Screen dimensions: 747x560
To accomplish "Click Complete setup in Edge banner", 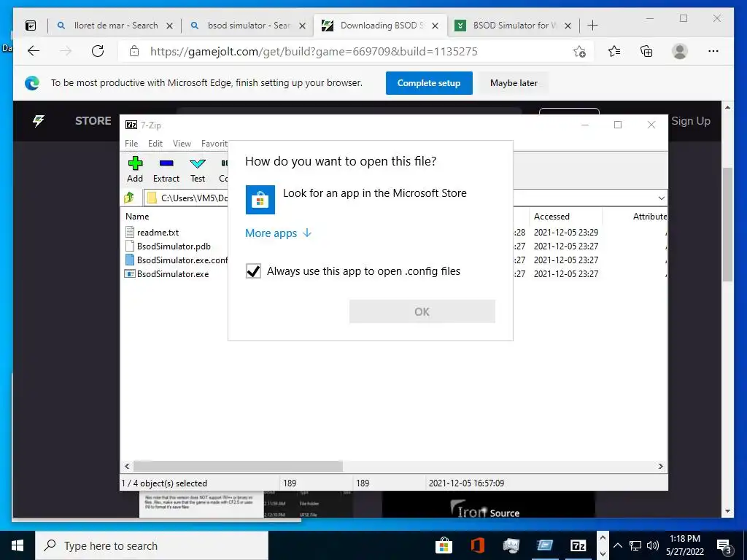I will (429, 83).
